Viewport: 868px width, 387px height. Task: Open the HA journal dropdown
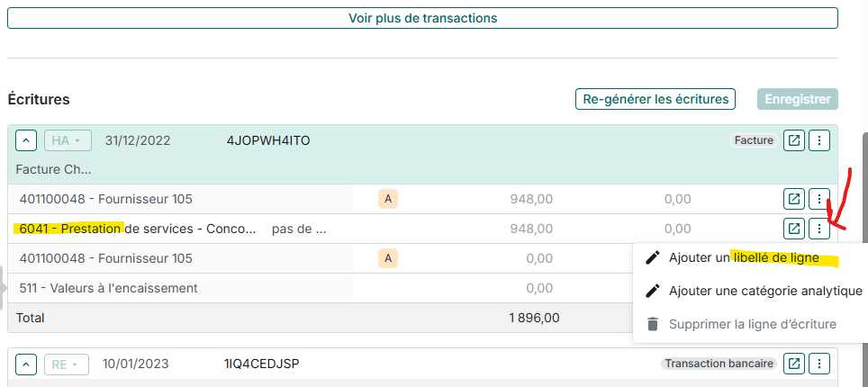(x=67, y=140)
